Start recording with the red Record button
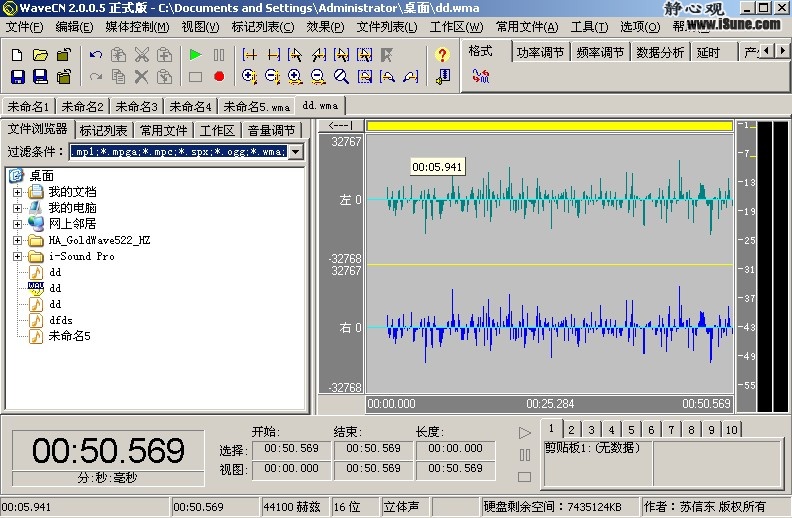This screenshot has width=792, height=518. click(x=219, y=77)
